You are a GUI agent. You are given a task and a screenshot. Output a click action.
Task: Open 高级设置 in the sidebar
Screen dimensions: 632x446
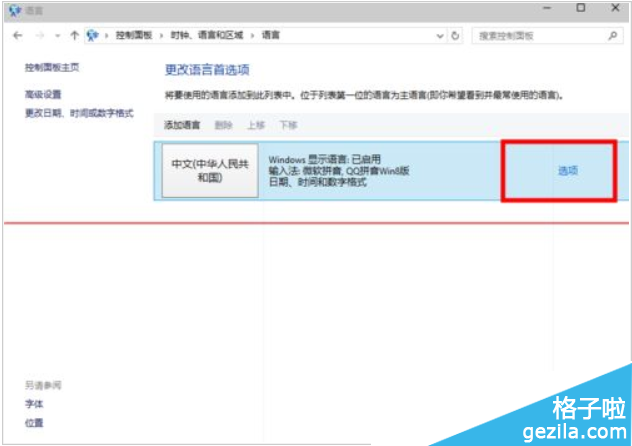click(x=43, y=94)
